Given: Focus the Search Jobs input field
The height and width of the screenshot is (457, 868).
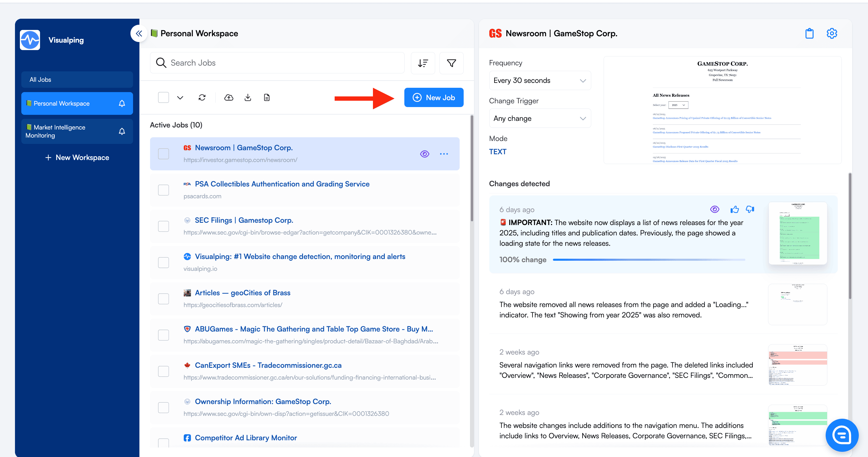Looking at the screenshot, I should click(277, 63).
